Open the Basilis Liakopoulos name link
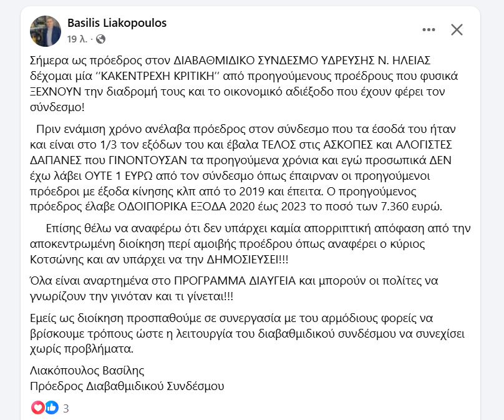Viewport: 504px width, 420px height. click(117, 23)
